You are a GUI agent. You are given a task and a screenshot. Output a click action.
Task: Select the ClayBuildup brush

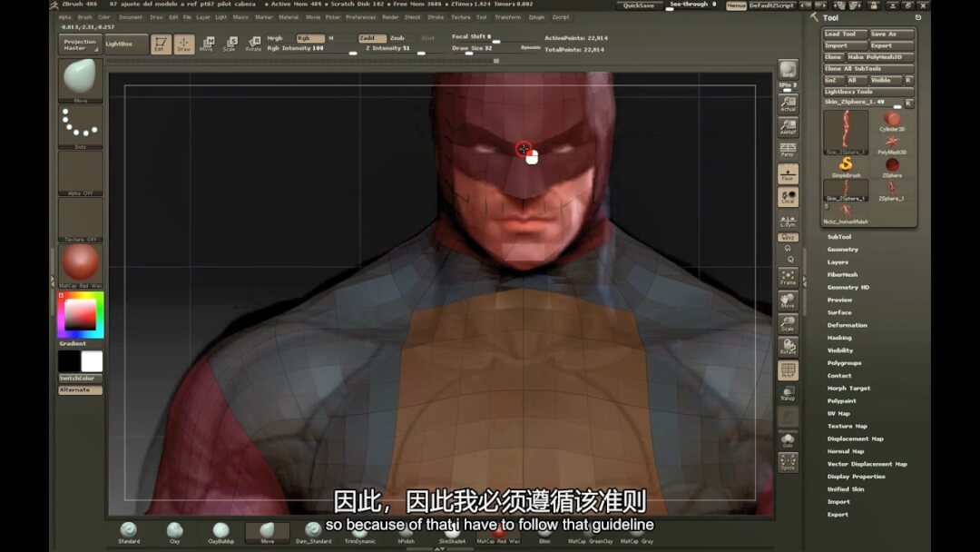(220, 533)
